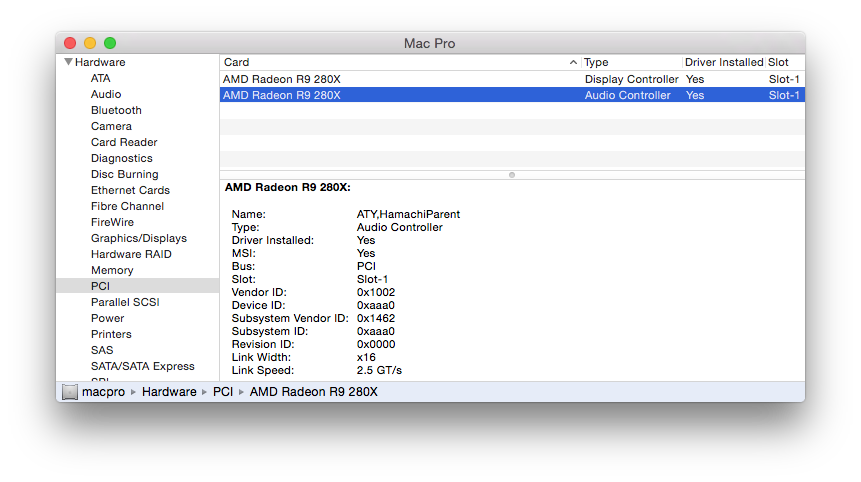Screen dimensions: 861x482
Task: Click macpro in the path bar
Action: coord(103,392)
